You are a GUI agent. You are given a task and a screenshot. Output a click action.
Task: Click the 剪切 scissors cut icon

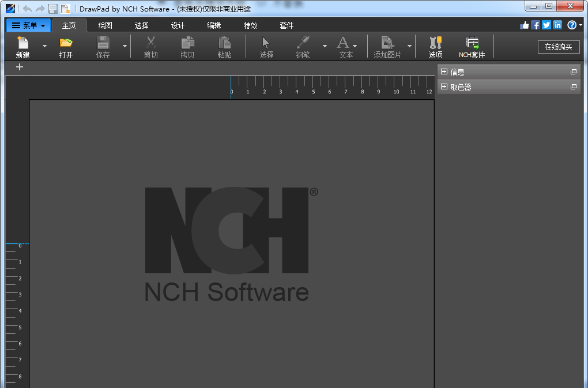click(x=150, y=46)
